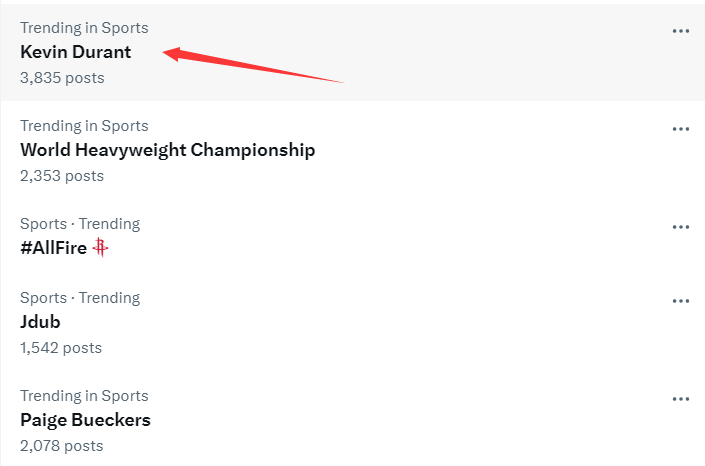Click the 3,835 posts count
Image resolution: width=705 pixels, height=466 pixels.
(x=62, y=77)
